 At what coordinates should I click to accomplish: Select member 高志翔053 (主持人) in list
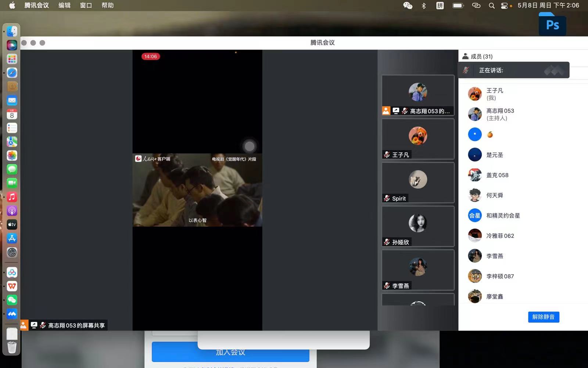click(x=523, y=114)
